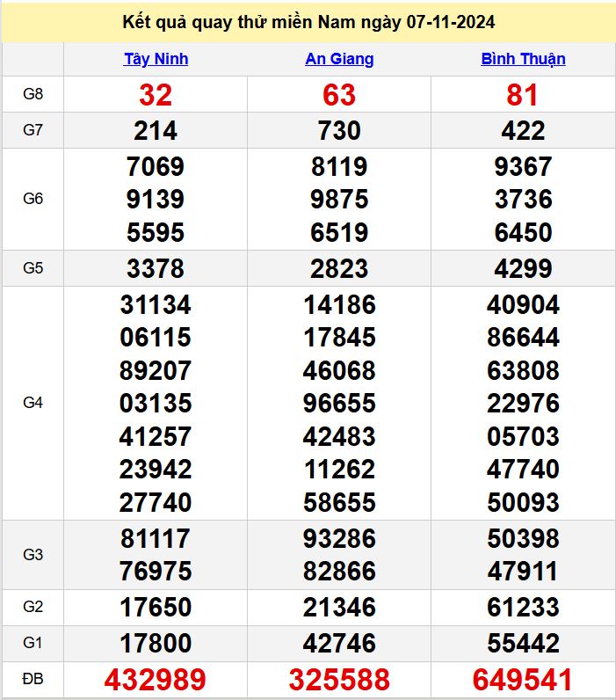Click the ĐB special prize 325588
Image resolution: width=616 pixels, height=700 pixels.
click(339, 680)
